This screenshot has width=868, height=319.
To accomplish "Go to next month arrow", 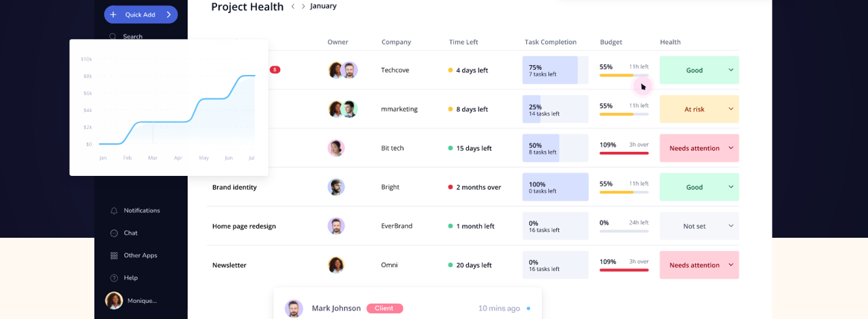I will click(x=303, y=6).
